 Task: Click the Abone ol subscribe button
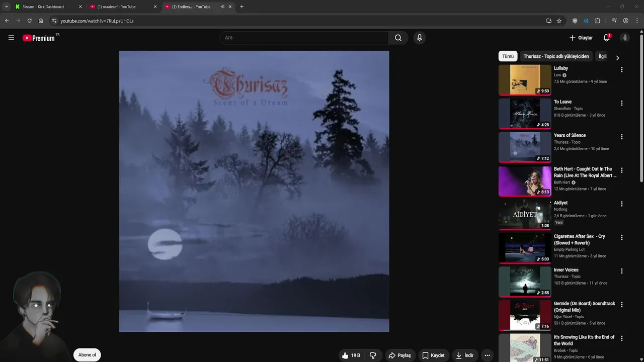(x=87, y=355)
